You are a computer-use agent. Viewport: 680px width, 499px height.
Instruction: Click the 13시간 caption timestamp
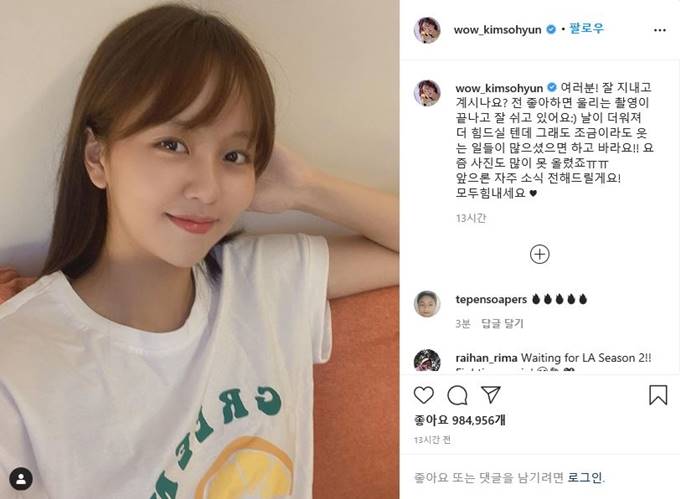click(x=471, y=218)
